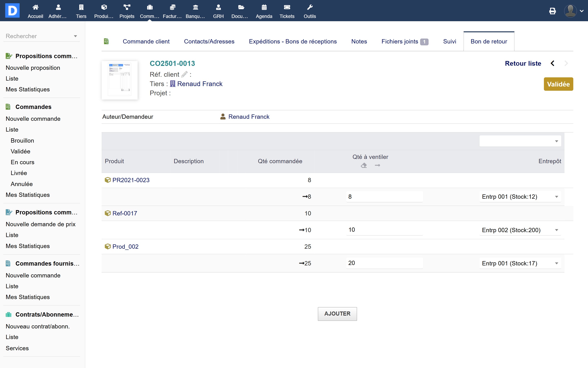
Task: Open Tickets module in top menu
Action: [x=287, y=11]
